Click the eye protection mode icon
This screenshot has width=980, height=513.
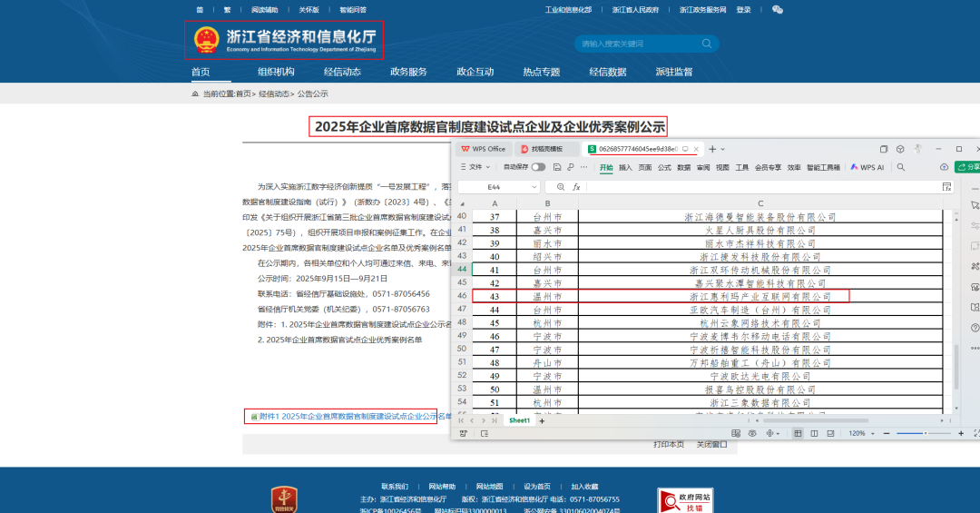coord(752,433)
